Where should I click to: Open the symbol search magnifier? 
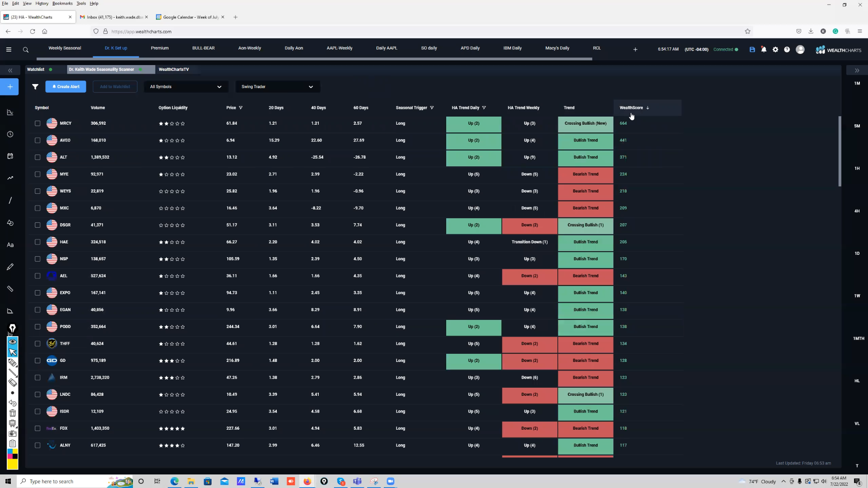tap(26, 50)
